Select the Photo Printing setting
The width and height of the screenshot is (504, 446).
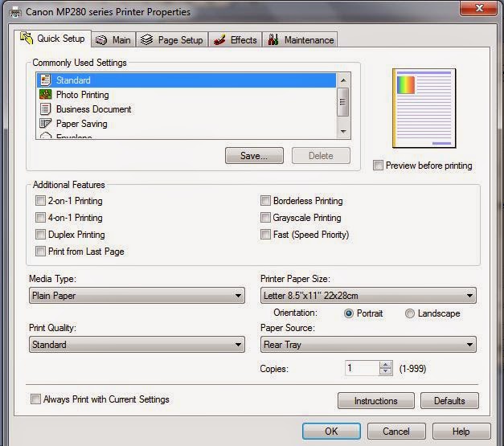pyautogui.click(x=186, y=95)
